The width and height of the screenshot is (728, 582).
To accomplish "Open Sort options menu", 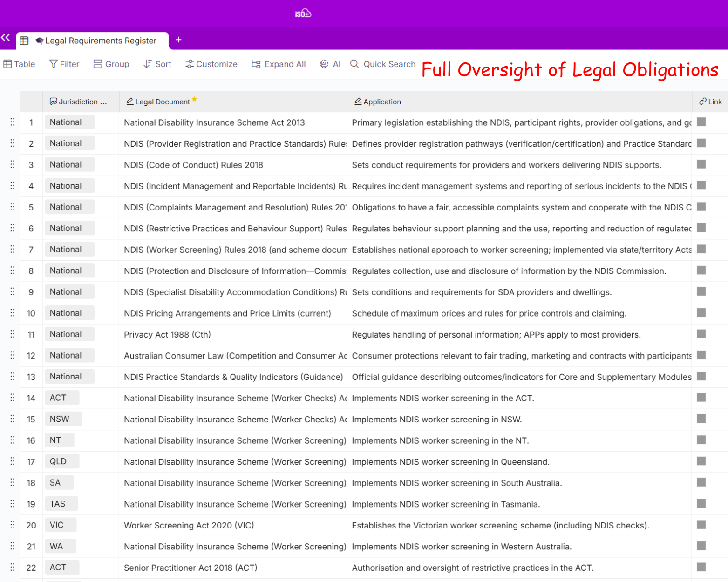I will [x=157, y=64].
